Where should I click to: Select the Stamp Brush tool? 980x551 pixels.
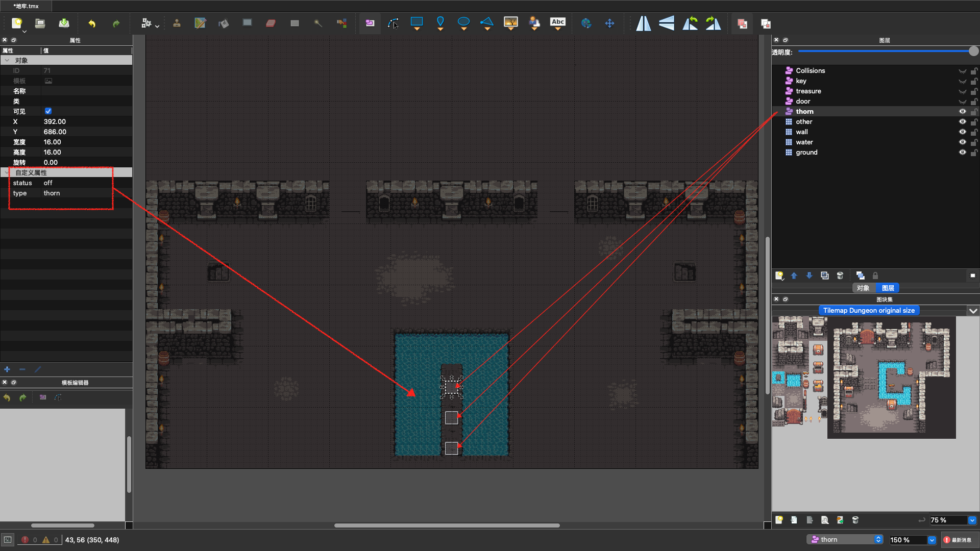[177, 23]
